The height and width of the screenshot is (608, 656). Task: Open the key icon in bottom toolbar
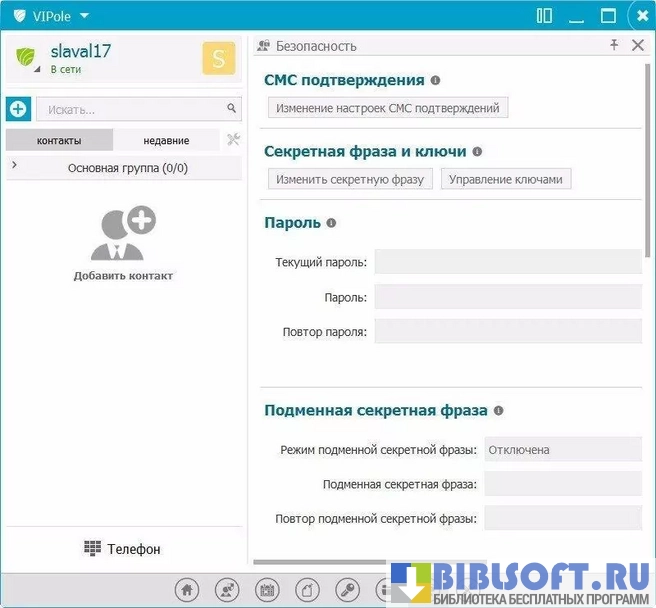(348, 589)
